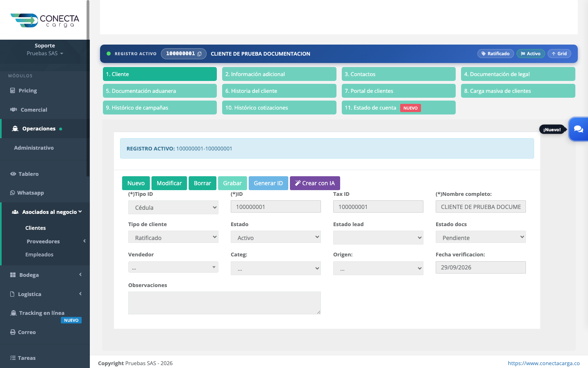Click the Bodega grid icon

click(13, 275)
